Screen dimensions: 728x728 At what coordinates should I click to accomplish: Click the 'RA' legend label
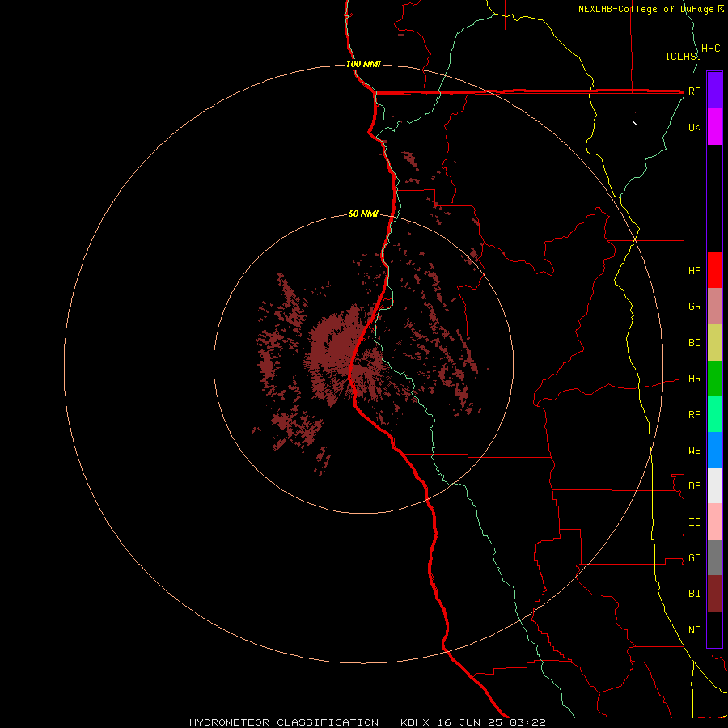(695, 415)
